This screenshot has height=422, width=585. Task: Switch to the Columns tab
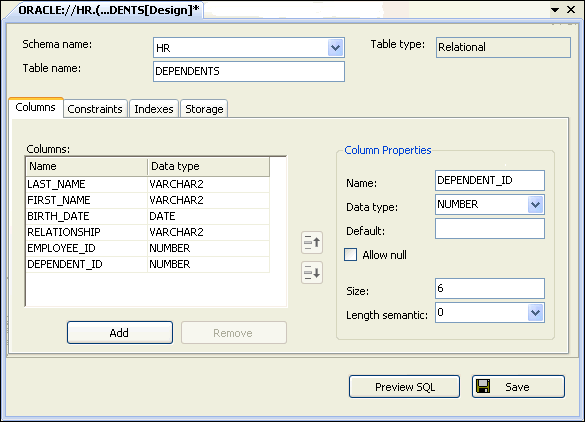click(x=35, y=107)
